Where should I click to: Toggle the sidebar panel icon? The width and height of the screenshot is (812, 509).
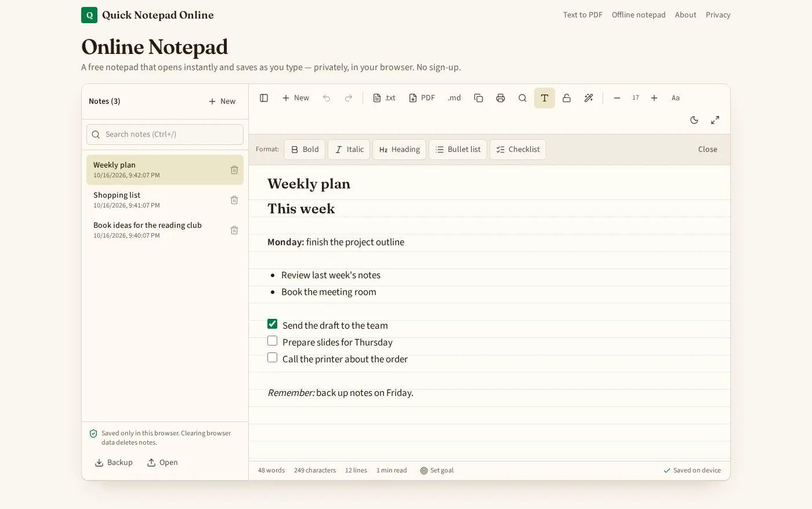[x=264, y=98]
